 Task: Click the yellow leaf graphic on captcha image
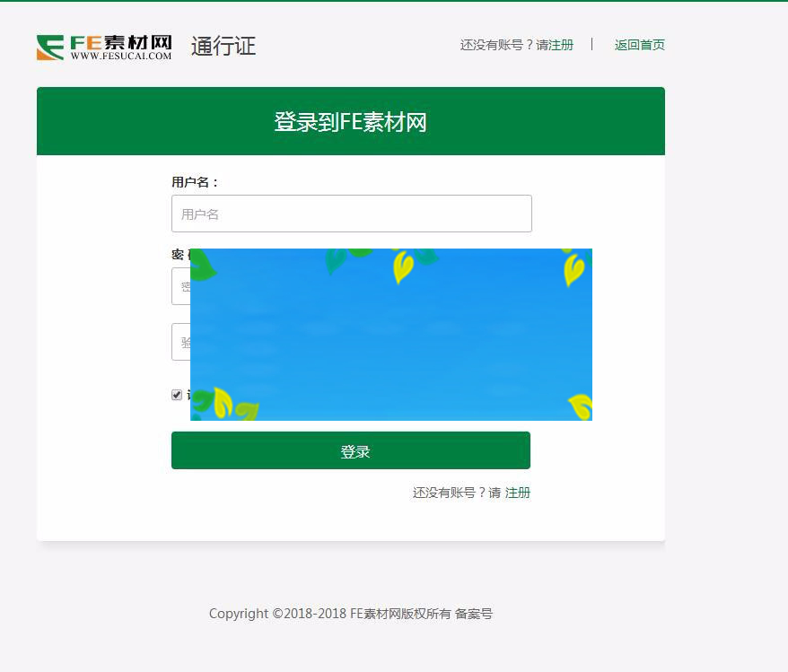402,268
